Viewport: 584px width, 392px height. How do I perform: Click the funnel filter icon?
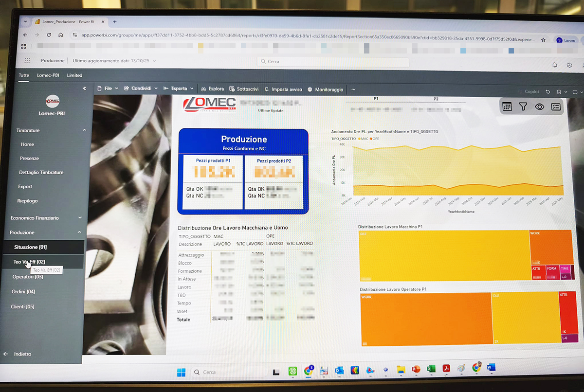click(523, 107)
